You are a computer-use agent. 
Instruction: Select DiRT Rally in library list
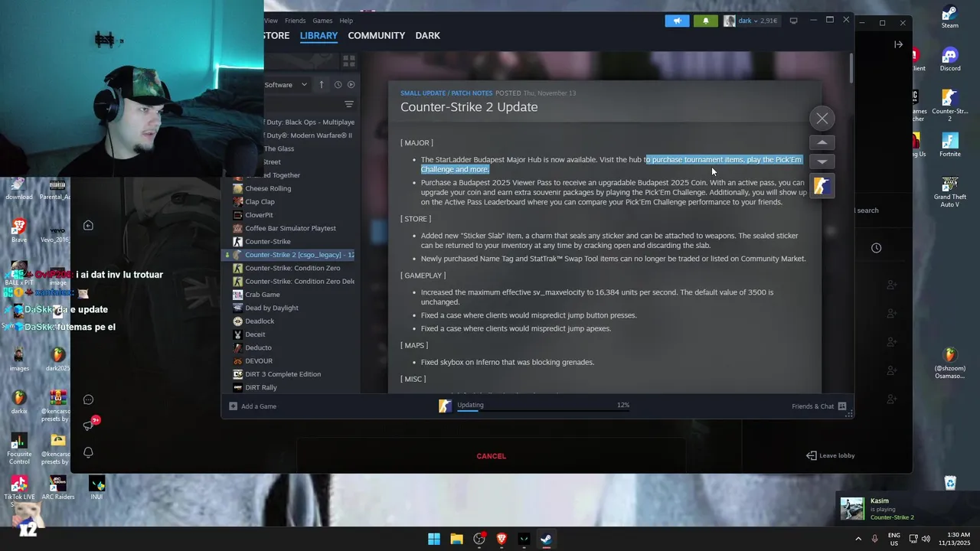click(261, 387)
